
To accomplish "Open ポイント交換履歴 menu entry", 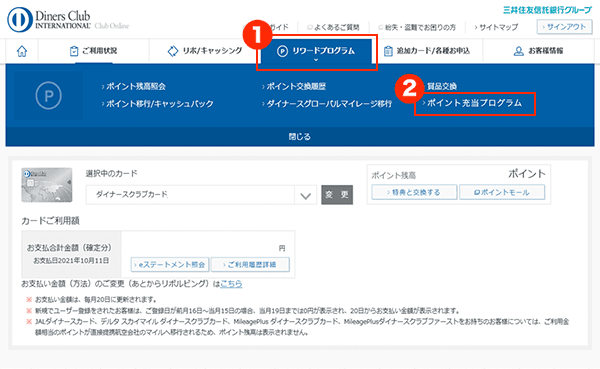I will 293,87.
